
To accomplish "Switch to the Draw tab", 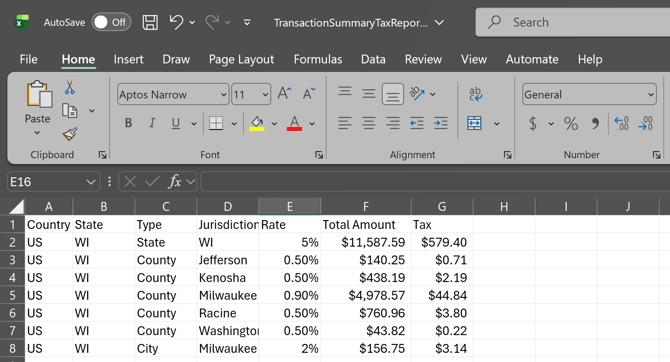I will click(176, 59).
